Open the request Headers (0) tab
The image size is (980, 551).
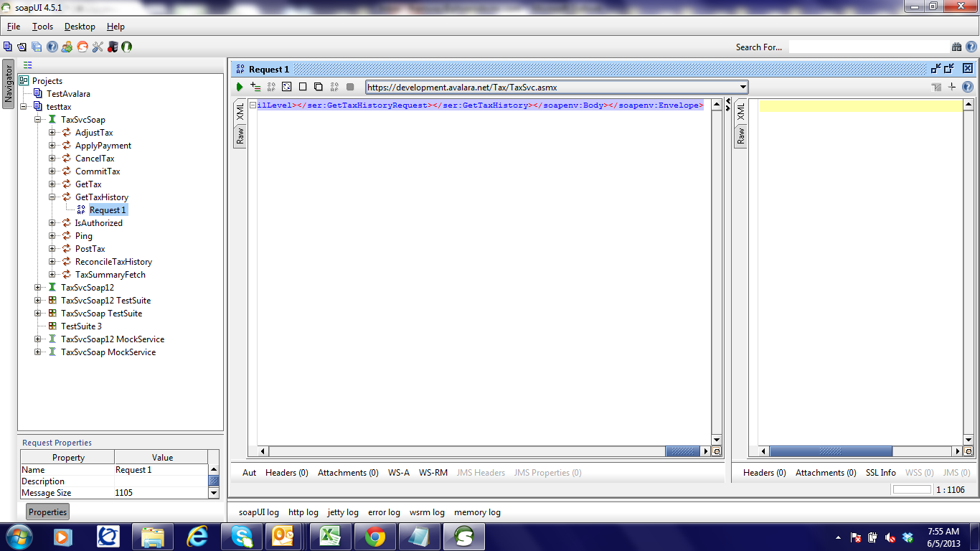pyautogui.click(x=287, y=473)
